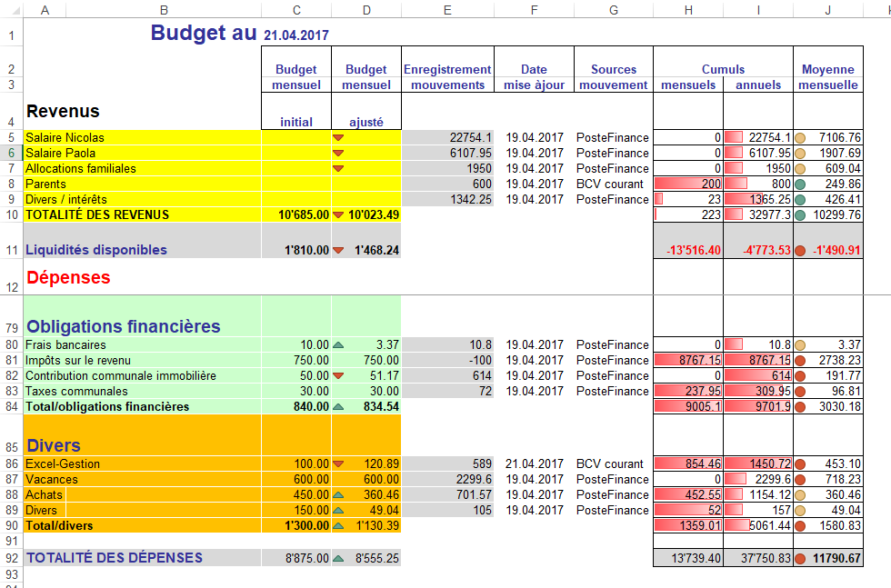Click the yellow circle beside 609.04

pyautogui.click(x=800, y=168)
